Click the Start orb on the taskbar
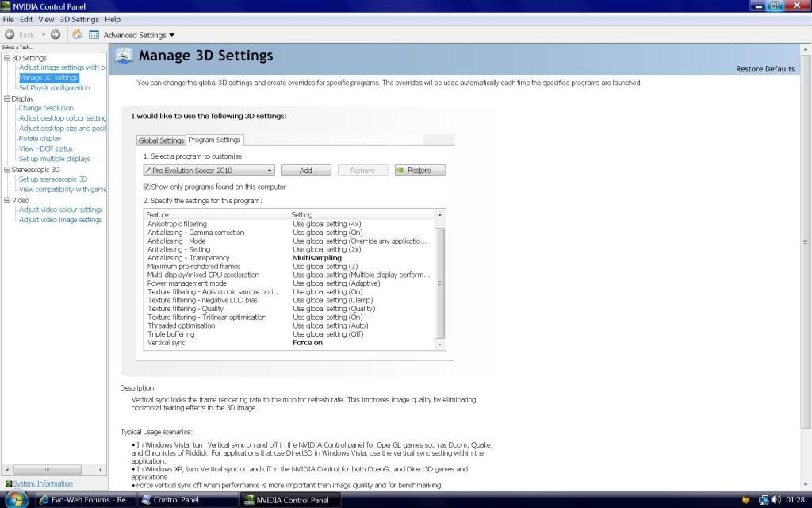Image resolution: width=812 pixels, height=508 pixels. coord(16,500)
